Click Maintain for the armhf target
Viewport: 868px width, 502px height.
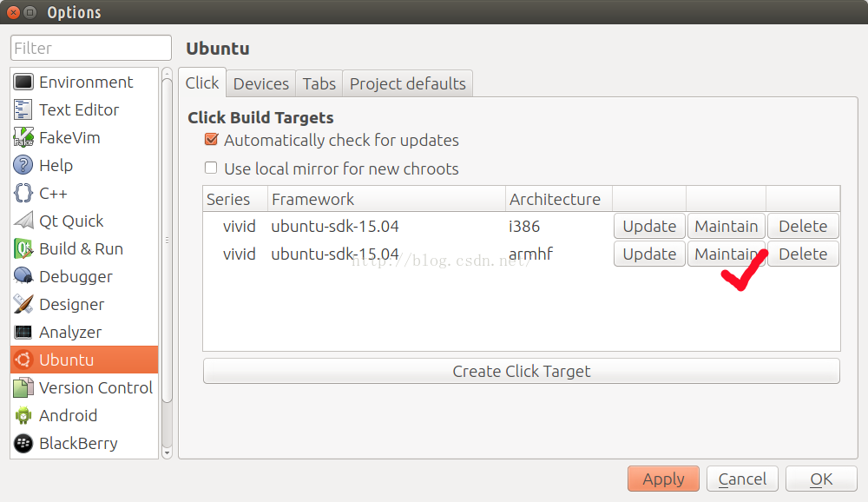(x=727, y=254)
